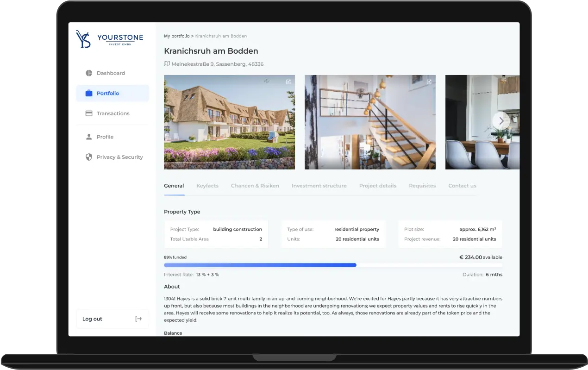Select the Privacy & Security shield icon

88,157
